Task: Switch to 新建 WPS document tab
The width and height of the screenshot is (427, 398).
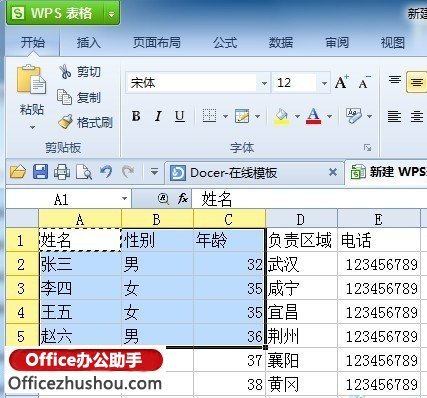Action: 387,172
